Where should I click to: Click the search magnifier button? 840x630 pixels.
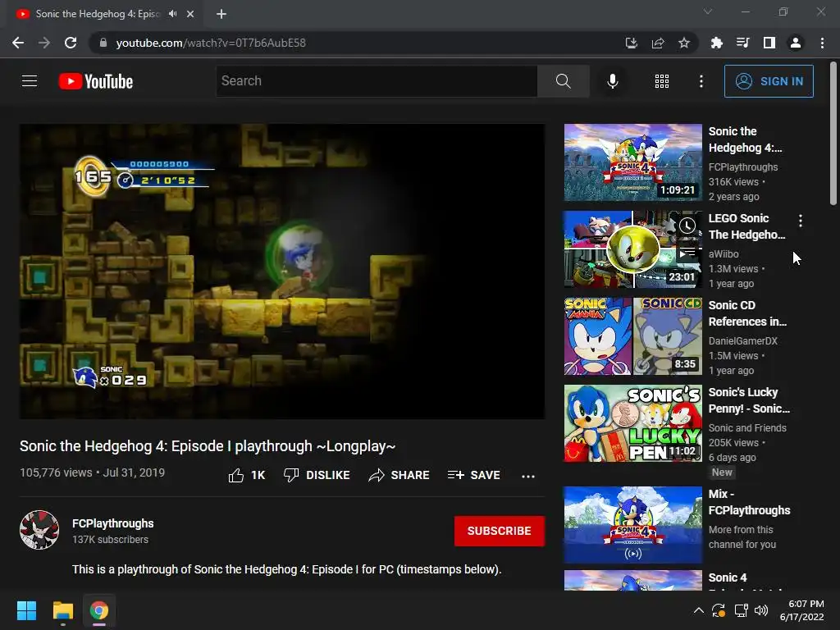click(x=563, y=81)
